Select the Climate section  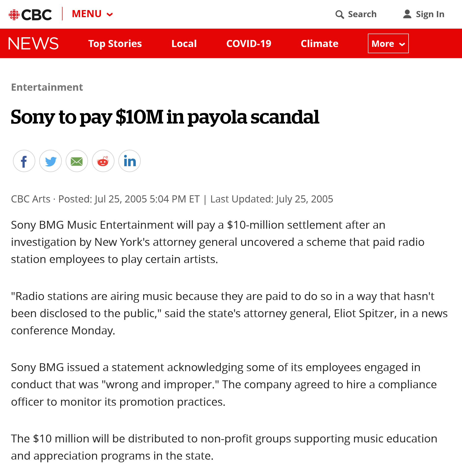click(319, 44)
